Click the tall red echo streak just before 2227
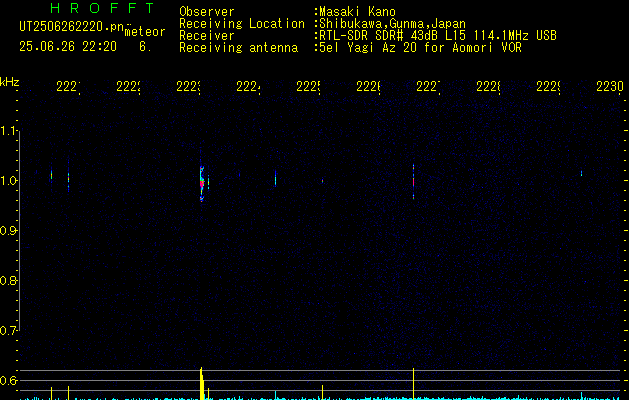 413,181
